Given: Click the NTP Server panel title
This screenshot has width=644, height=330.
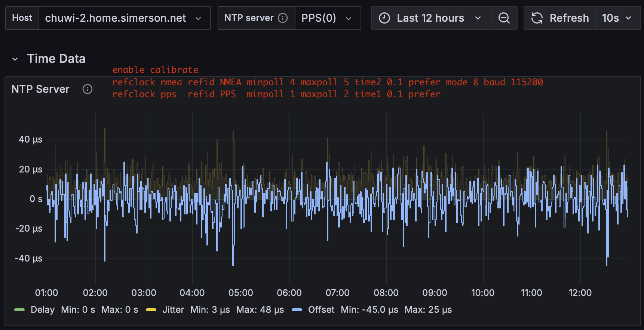Looking at the screenshot, I should pos(40,89).
